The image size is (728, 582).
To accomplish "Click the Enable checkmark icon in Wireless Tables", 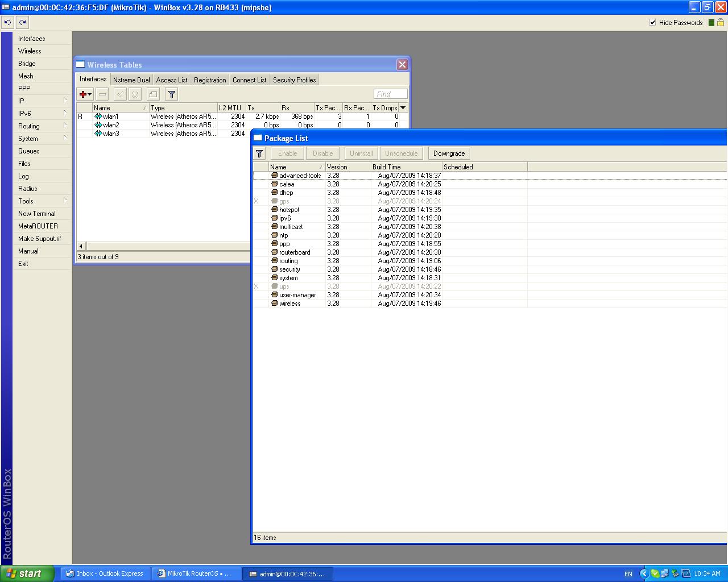I will pos(120,94).
